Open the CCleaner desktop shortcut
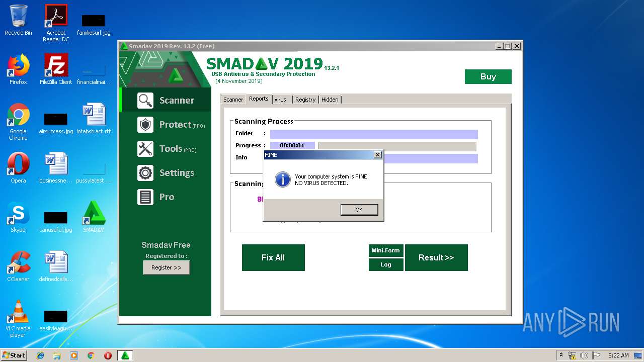 coord(18,266)
